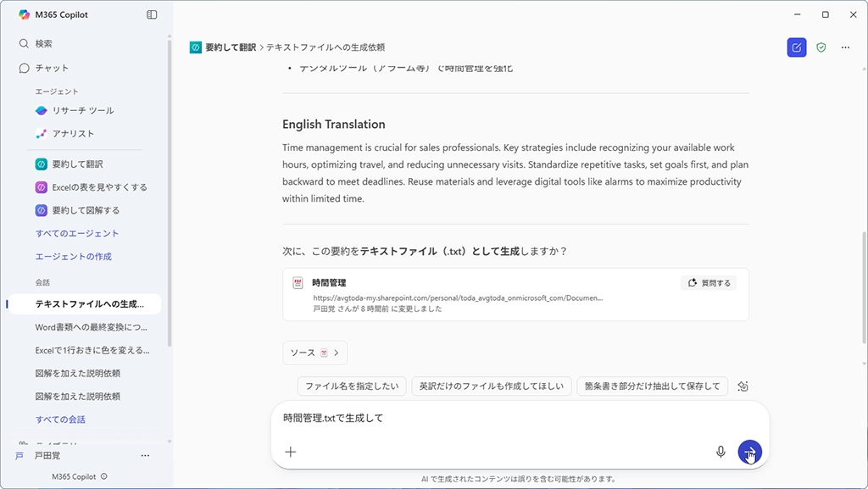Refresh the suggested prompts icon
Screen dimensions: 868x489
(743, 386)
